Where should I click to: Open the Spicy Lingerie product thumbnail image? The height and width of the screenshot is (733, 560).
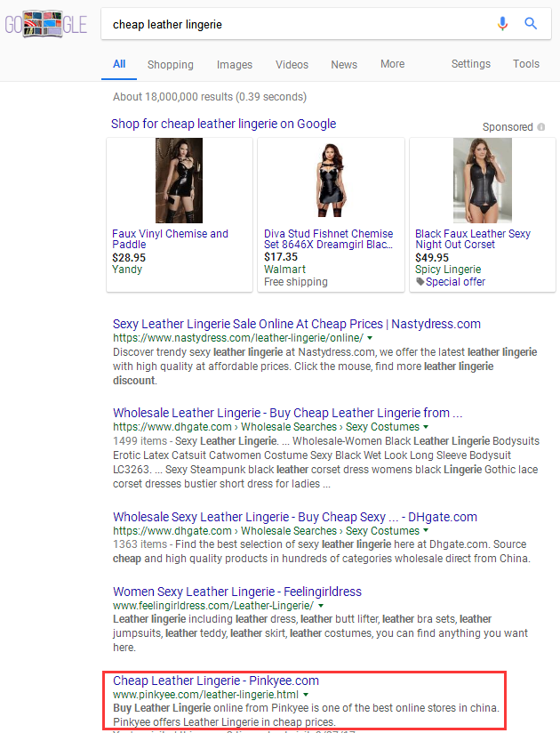pos(483,180)
